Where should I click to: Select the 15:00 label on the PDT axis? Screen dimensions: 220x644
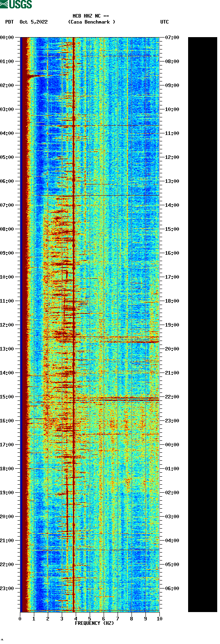click(7, 397)
